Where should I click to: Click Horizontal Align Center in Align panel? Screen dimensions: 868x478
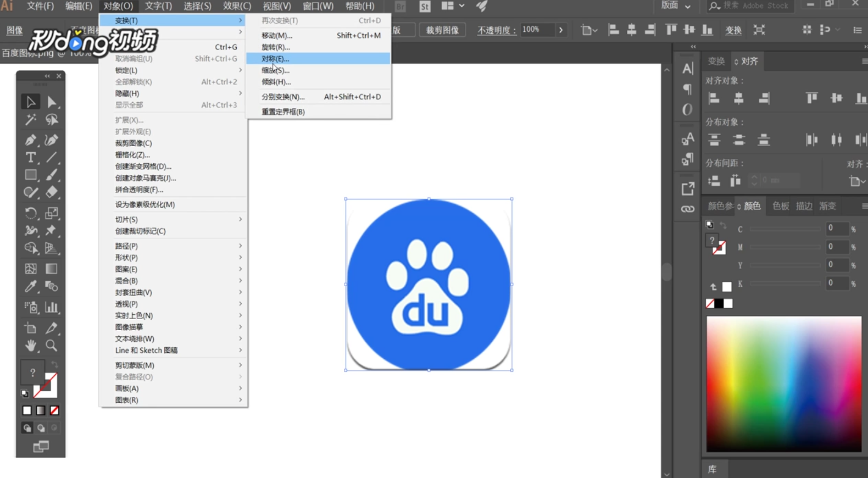pyautogui.click(x=739, y=98)
